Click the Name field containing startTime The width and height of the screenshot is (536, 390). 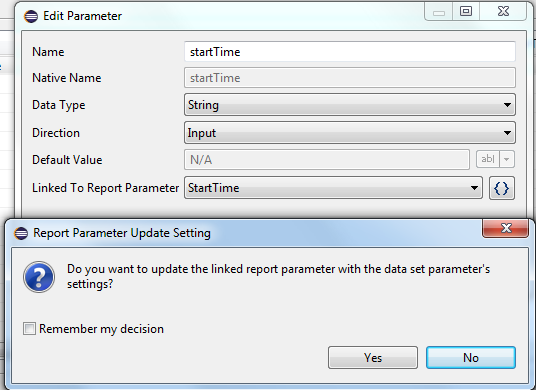click(x=350, y=52)
